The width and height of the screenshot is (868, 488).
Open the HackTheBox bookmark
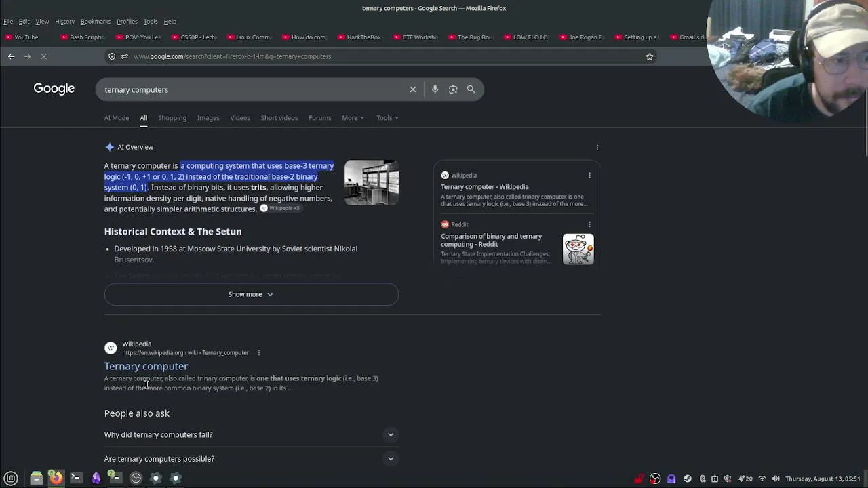coord(359,37)
